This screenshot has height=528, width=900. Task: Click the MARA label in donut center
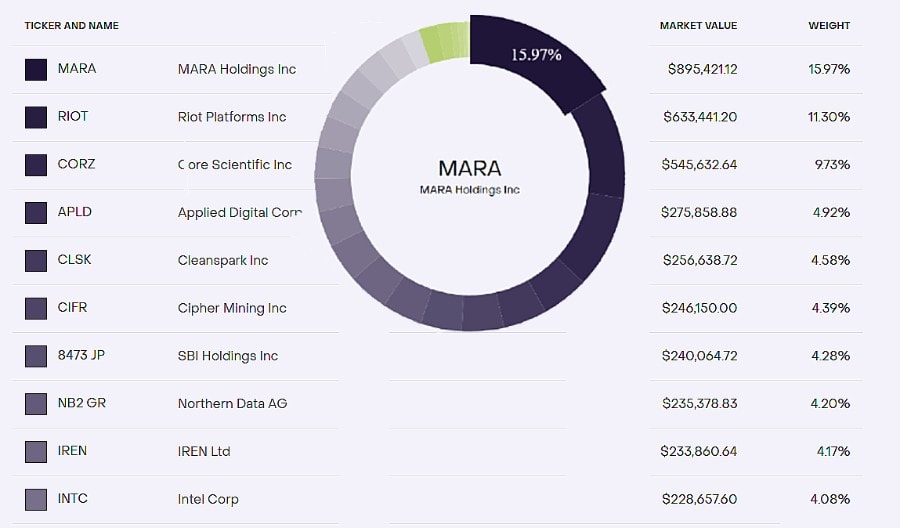[x=470, y=169]
